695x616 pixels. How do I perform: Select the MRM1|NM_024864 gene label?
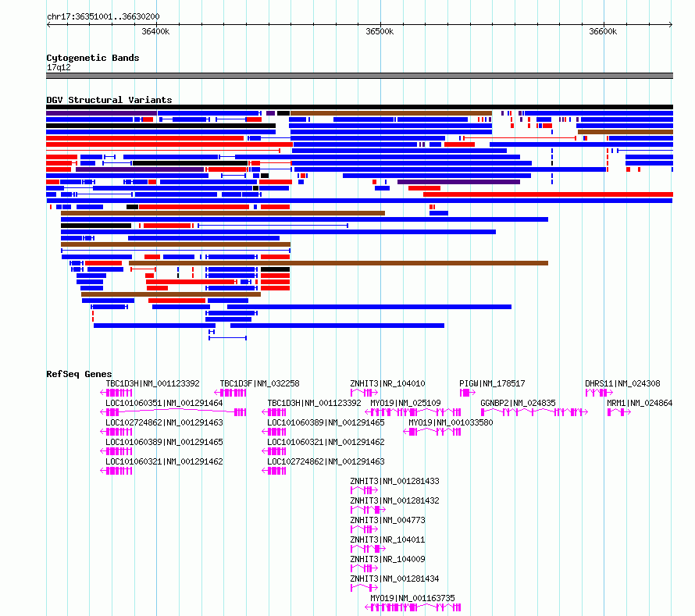click(640, 403)
